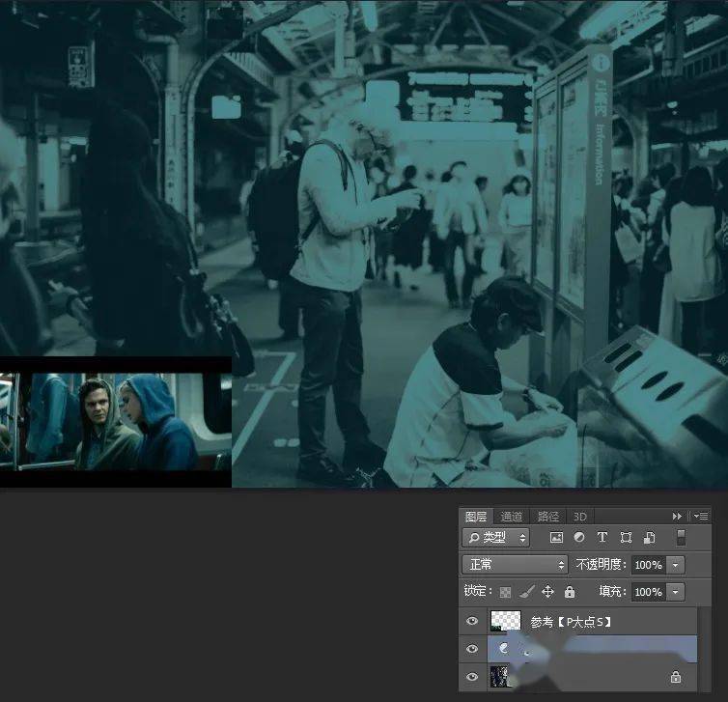Open the 类型 filter type dropdown

(496, 538)
